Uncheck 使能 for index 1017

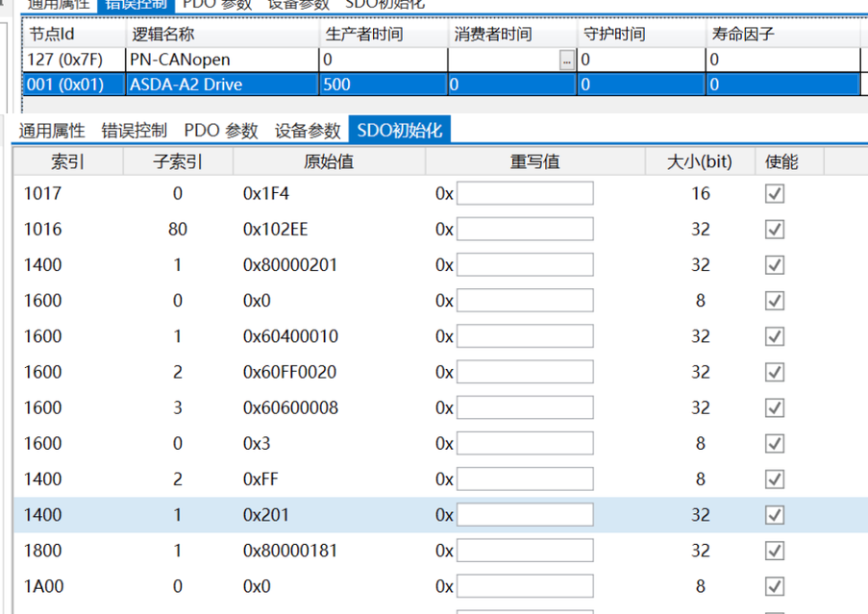click(775, 193)
